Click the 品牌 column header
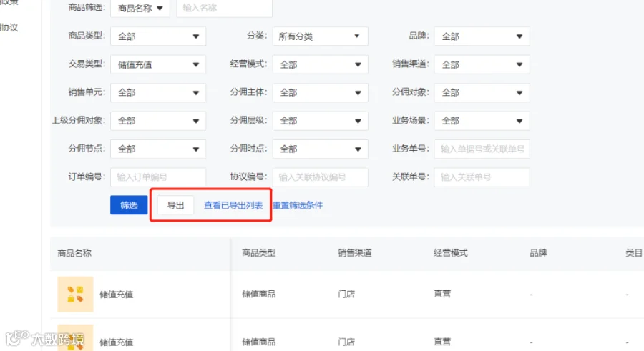 point(538,253)
